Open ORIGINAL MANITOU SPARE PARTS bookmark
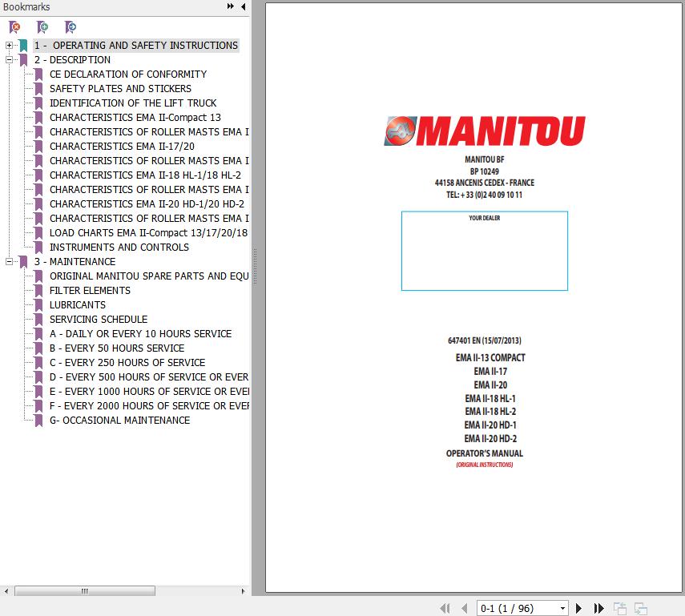This screenshot has height=616, width=685. tap(149, 276)
